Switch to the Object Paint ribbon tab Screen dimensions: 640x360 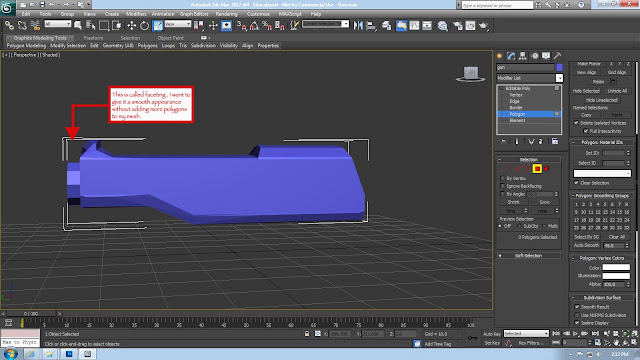click(x=171, y=38)
